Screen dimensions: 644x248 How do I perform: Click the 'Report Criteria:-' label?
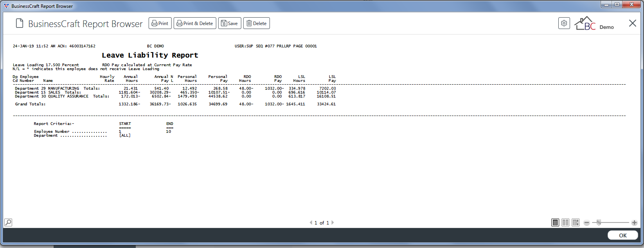(x=54, y=124)
